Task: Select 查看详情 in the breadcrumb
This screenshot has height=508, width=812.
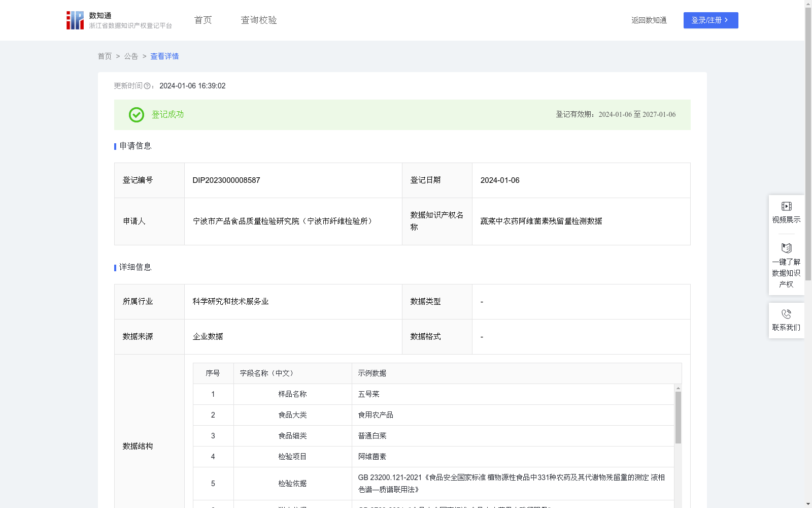Action: pyautogui.click(x=164, y=56)
